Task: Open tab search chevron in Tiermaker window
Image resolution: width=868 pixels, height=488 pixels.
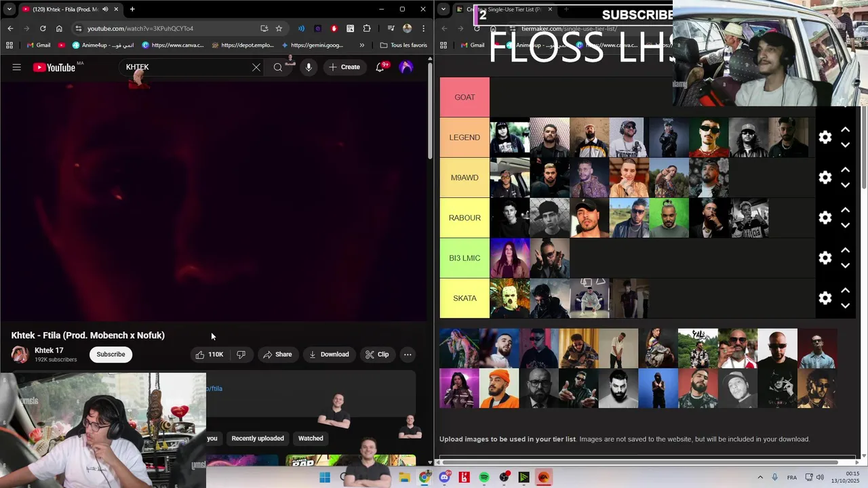Action: [x=443, y=9]
